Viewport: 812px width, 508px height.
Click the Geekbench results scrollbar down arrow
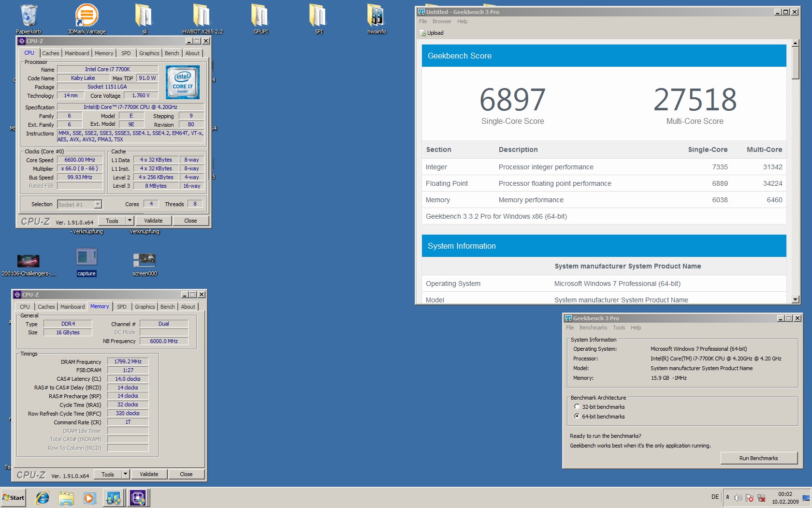(796, 299)
